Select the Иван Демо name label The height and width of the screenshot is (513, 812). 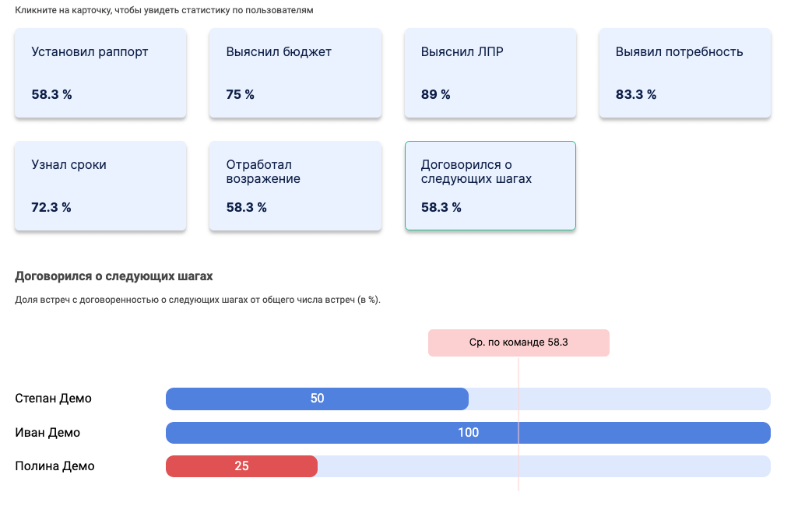(x=48, y=433)
